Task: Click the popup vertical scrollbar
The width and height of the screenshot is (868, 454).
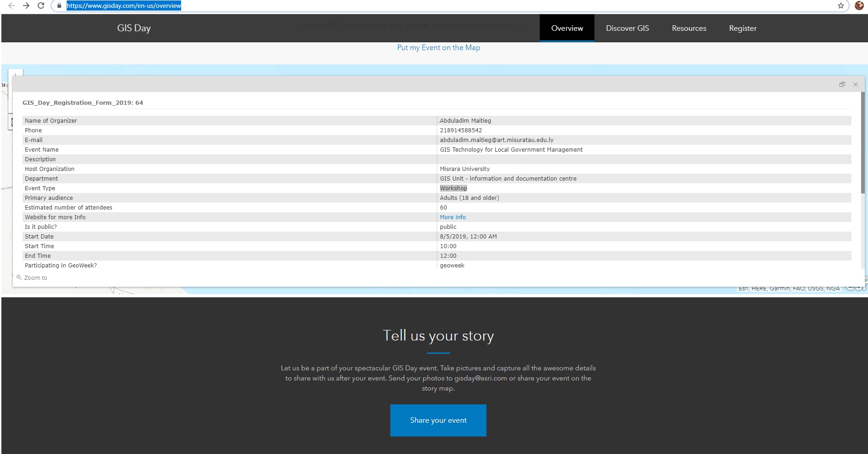Action: (863, 142)
